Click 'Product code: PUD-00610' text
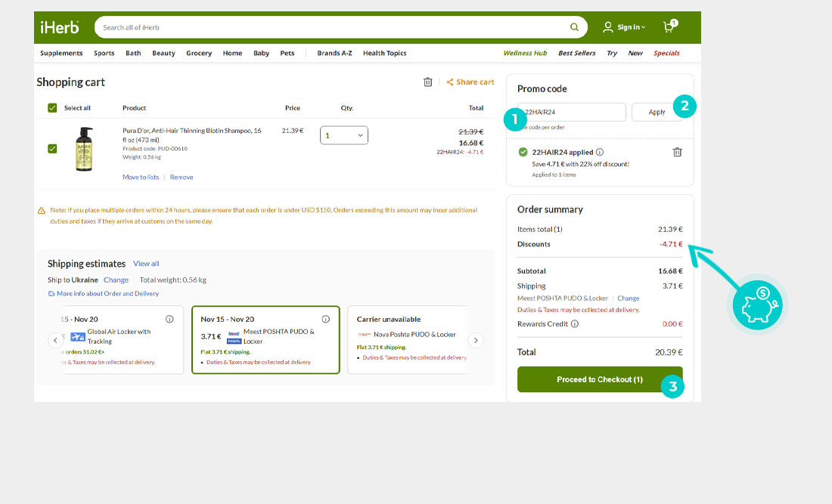The image size is (832, 504). [155, 149]
